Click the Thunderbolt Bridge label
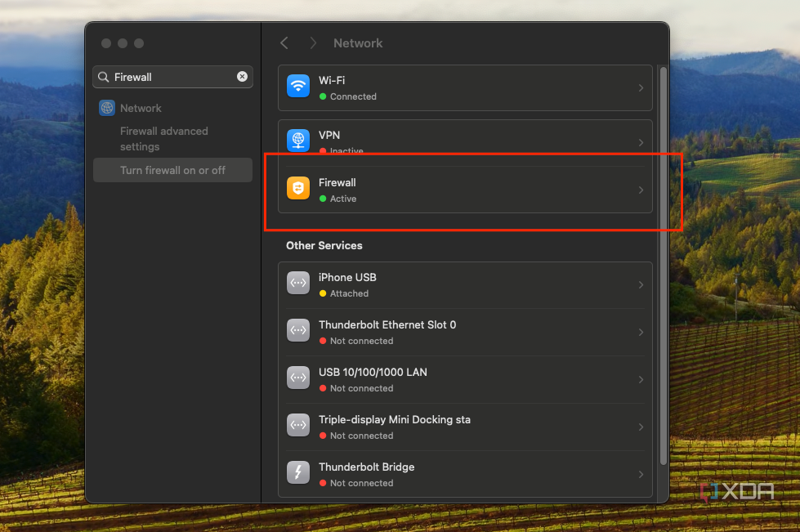800x532 pixels. [366, 467]
